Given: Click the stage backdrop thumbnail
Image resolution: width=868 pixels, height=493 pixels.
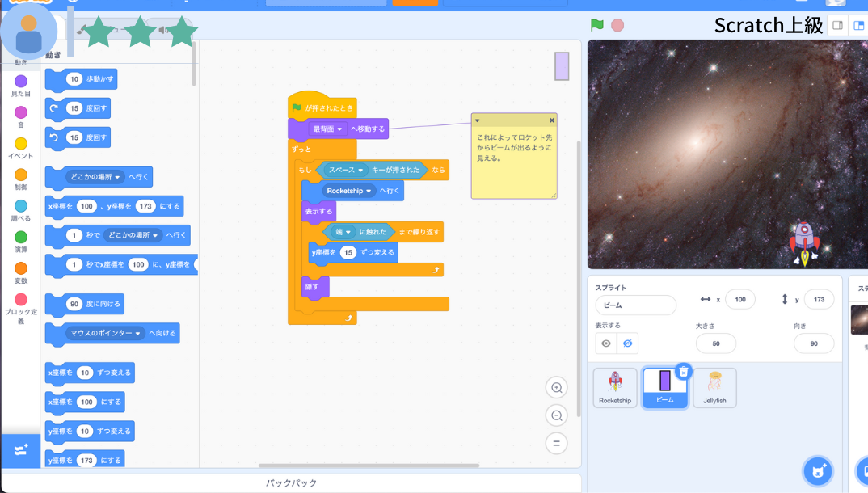Looking at the screenshot, I should tap(860, 320).
